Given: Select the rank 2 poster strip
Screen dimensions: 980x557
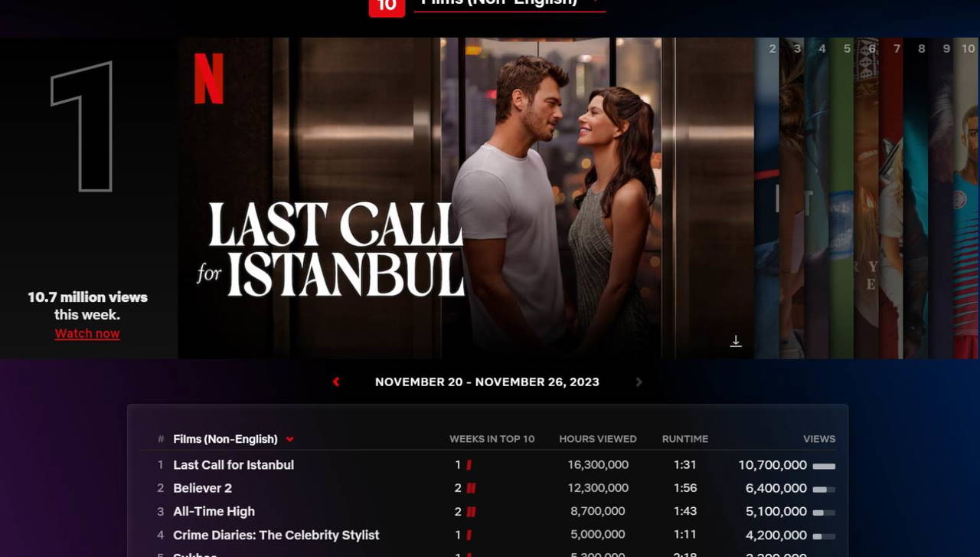Looking at the screenshot, I should click(768, 199).
